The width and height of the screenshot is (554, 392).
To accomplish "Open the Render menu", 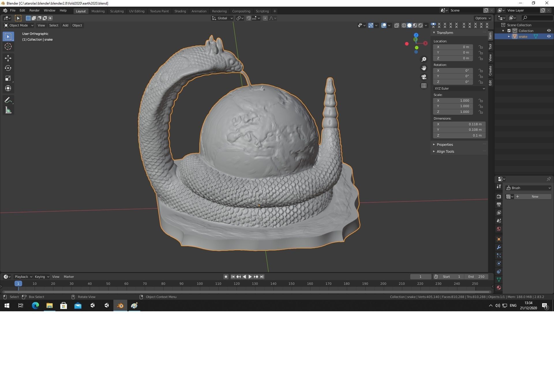I will tap(34, 10).
